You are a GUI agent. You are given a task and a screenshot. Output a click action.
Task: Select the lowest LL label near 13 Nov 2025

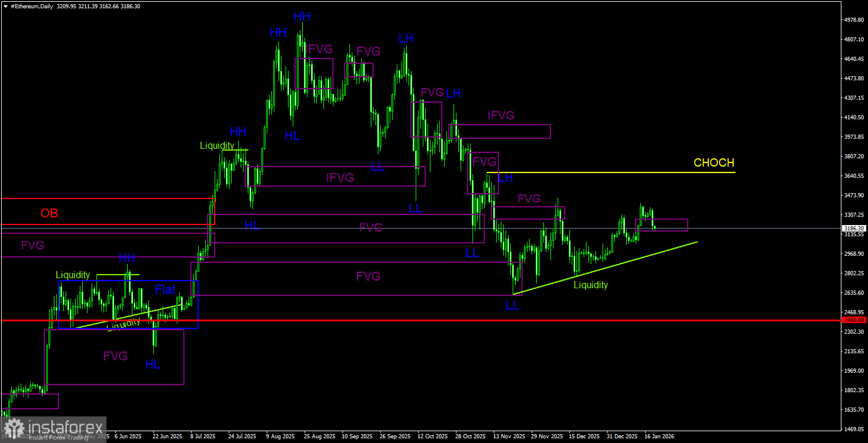512,305
